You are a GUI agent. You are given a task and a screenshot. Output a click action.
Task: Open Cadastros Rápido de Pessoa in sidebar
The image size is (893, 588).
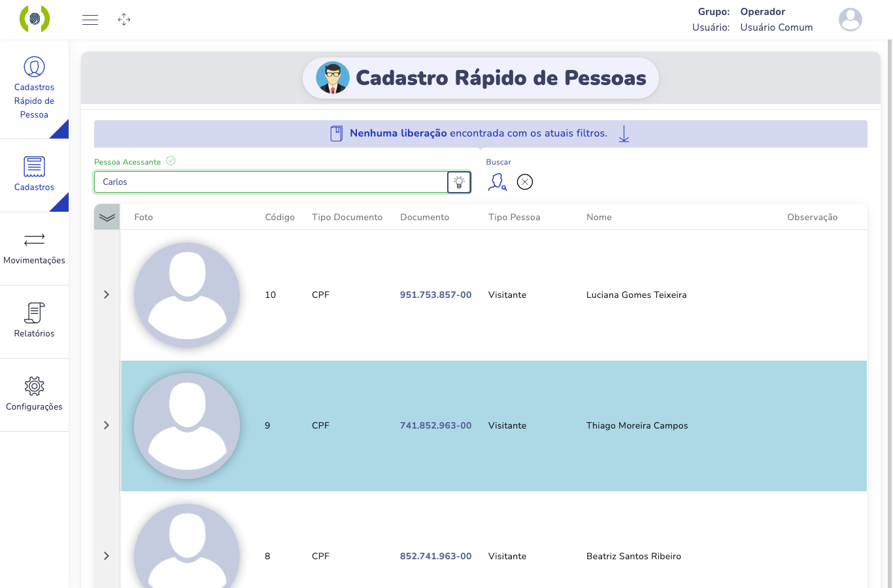click(34, 89)
